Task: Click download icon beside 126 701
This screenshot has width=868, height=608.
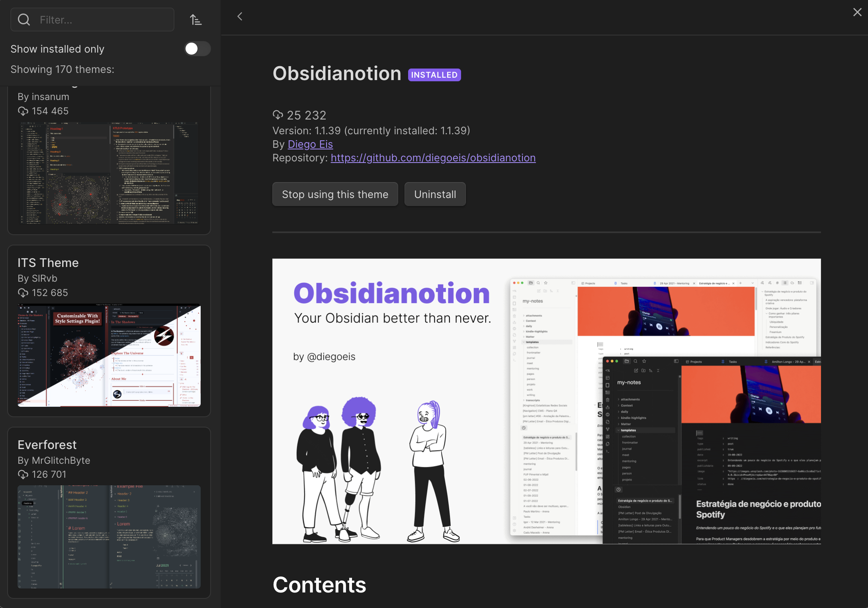Action: coord(23,475)
